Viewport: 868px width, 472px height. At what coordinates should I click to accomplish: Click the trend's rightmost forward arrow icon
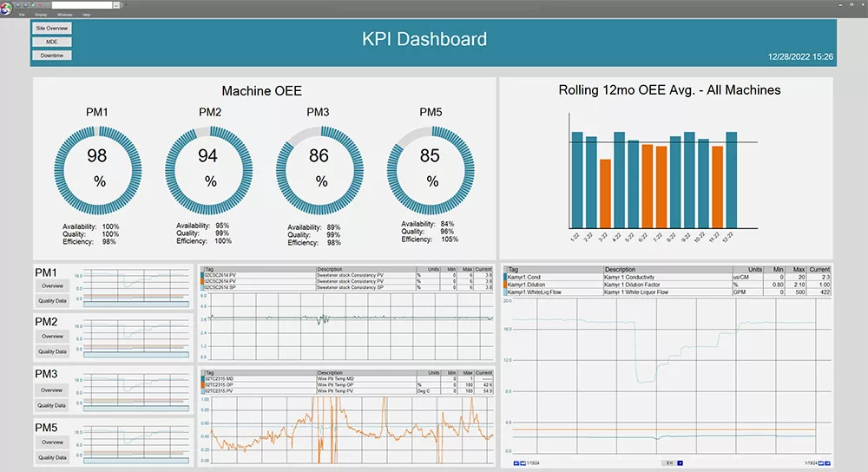[x=827, y=463]
